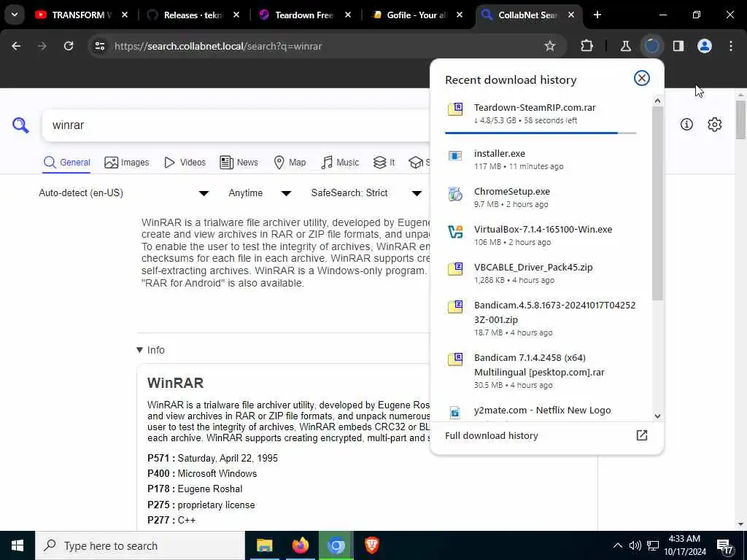Open Brave browser from the taskbar
Image resolution: width=747 pixels, height=560 pixels.
(371, 545)
